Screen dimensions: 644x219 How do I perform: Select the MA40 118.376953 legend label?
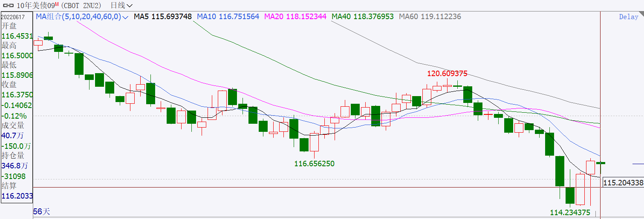point(363,17)
